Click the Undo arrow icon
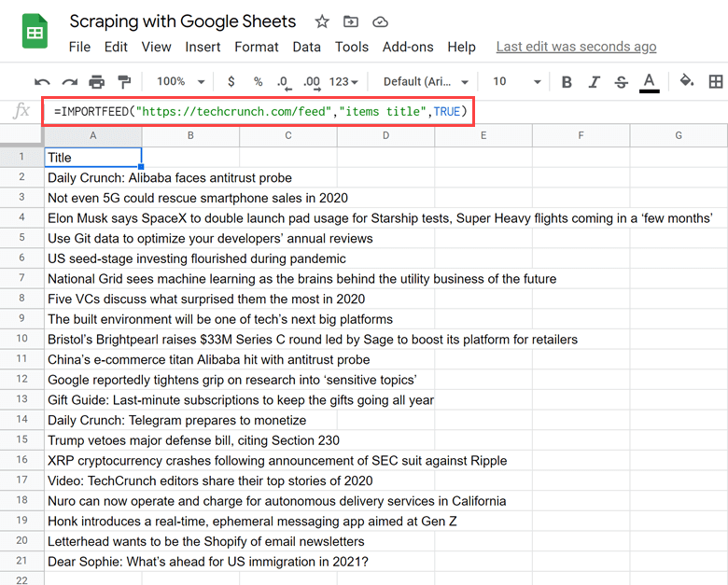This screenshot has height=585, width=728. pyautogui.click(x=42, y=82)
